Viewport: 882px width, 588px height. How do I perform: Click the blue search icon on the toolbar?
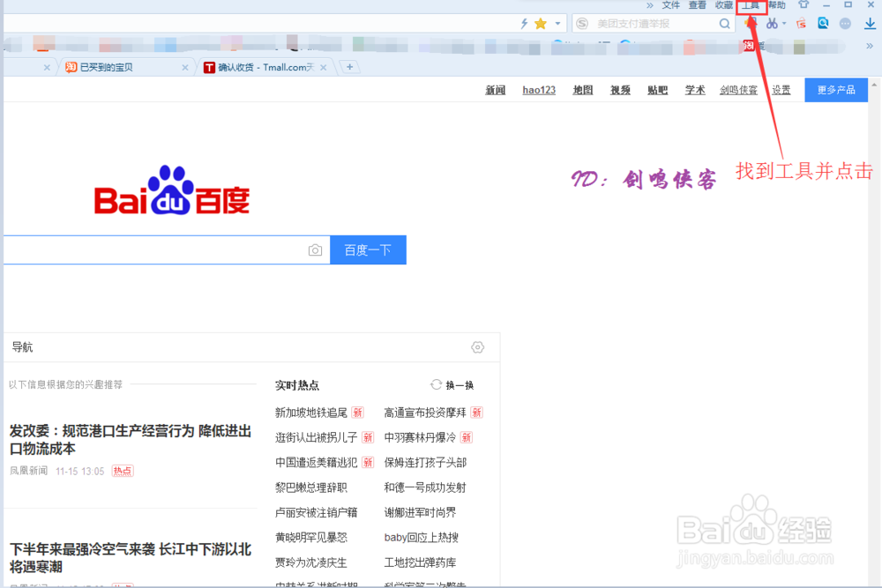[x=822, y=24]
